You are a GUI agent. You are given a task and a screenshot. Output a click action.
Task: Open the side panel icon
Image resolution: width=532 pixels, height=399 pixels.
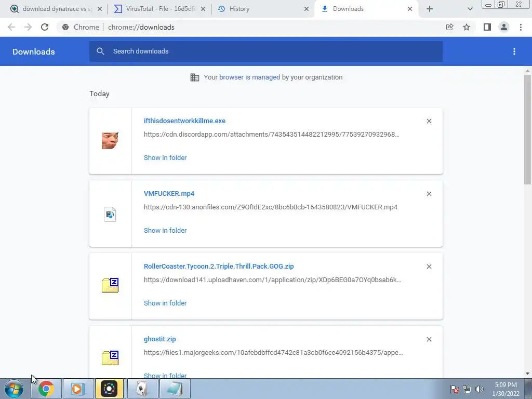[487, 27]
